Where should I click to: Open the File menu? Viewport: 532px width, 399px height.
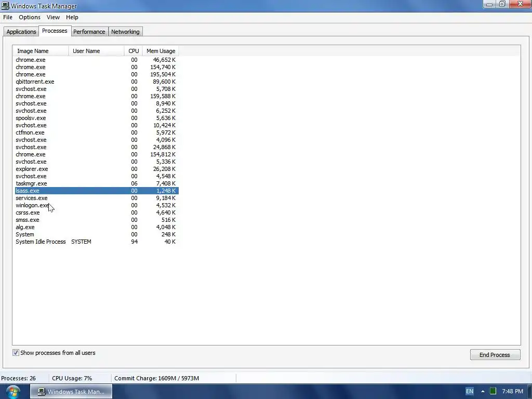(8, 17)
